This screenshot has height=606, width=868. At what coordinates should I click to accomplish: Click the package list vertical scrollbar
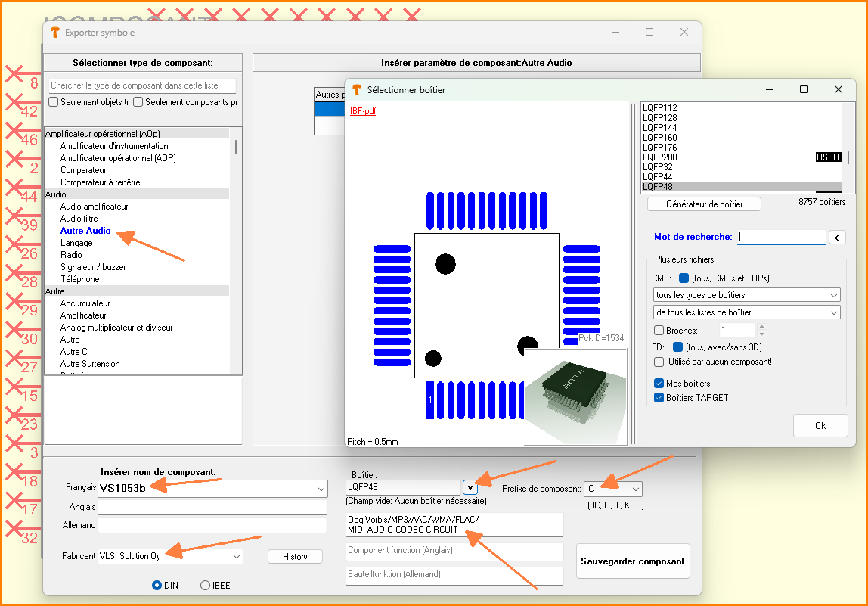847,157
